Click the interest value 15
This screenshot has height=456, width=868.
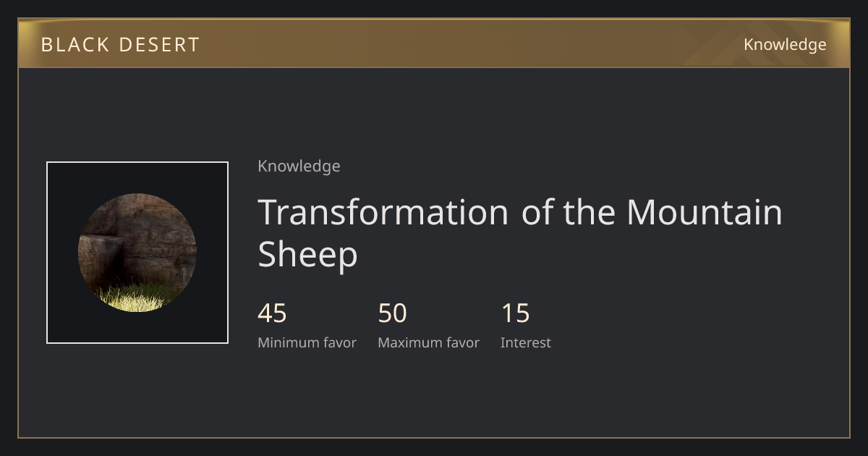click(x=516, y=313)
